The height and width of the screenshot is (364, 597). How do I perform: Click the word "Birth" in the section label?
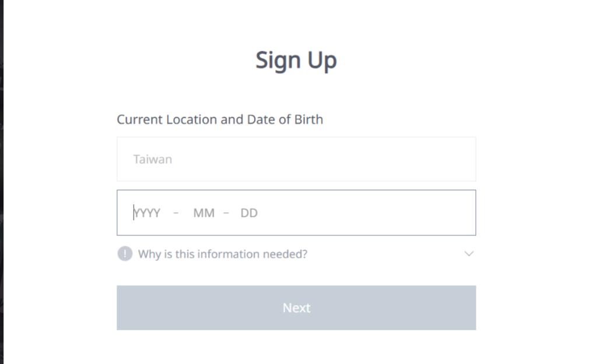(308, 119)
